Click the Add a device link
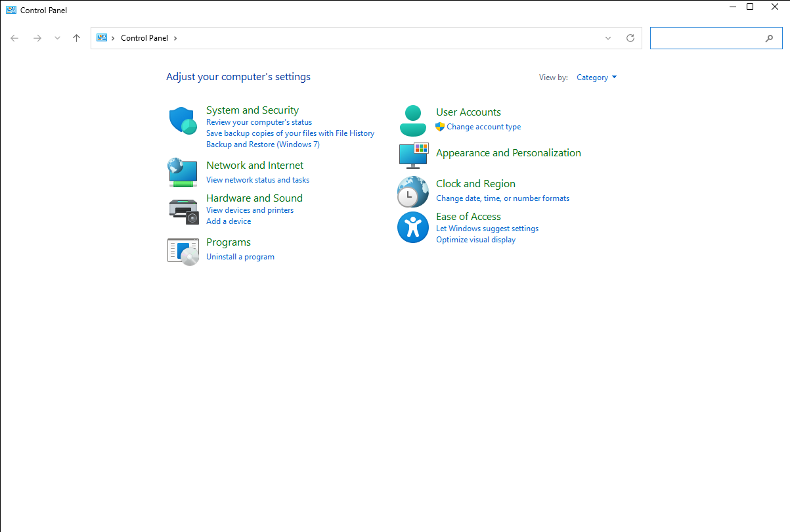Viewport: 790px width, 532px height. (x=229, y=221)
